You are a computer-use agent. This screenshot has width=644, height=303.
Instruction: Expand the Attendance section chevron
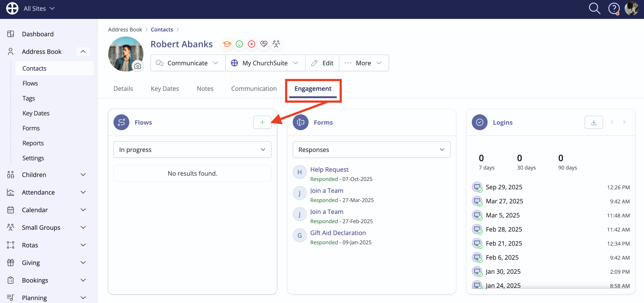[x=83, y=192]
